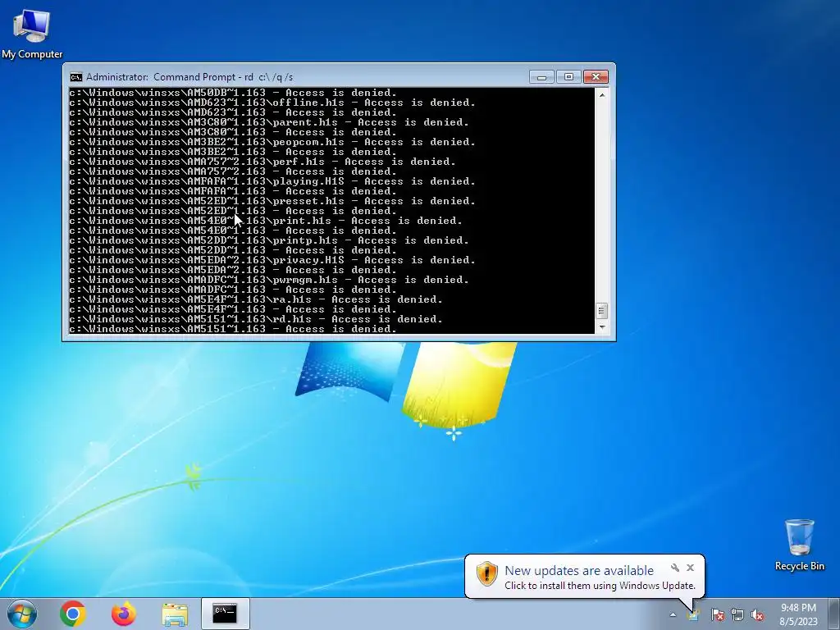Open the clock showing 9:48 PM
840x630 pixels.
pos(798,608)
